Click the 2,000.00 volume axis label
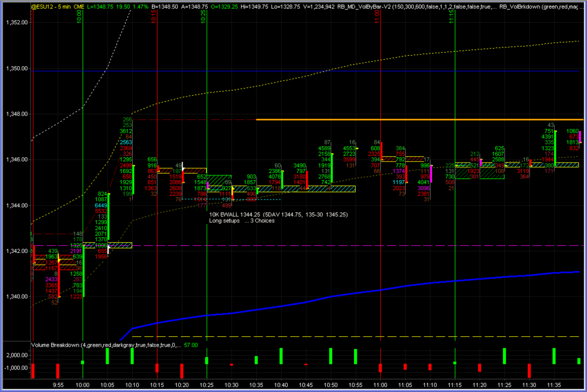Screen dimensions: 587x392 [x=17, y=355]
